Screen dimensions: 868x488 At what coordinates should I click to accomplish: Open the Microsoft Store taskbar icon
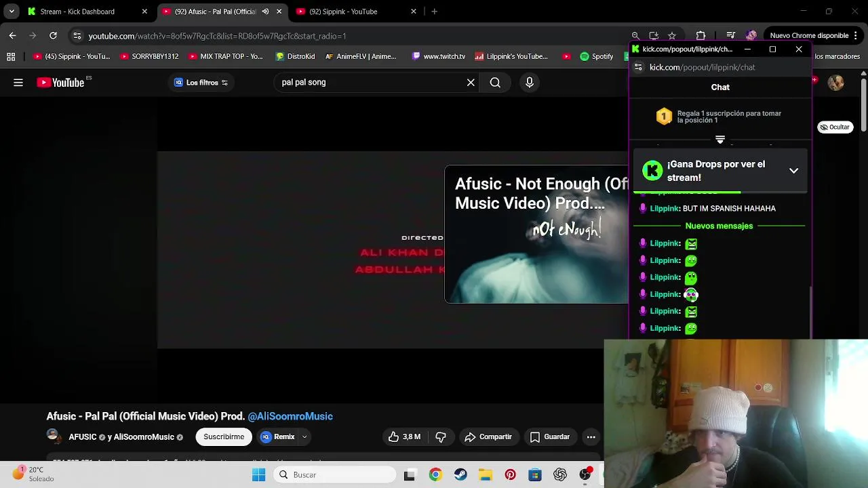click(535, 475)
